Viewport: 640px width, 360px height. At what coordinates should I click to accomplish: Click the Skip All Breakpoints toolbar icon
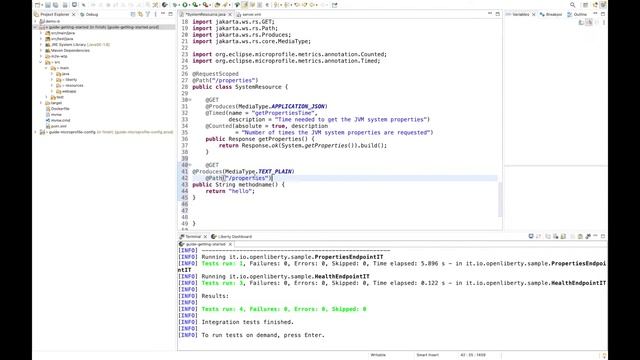(84, 5)
